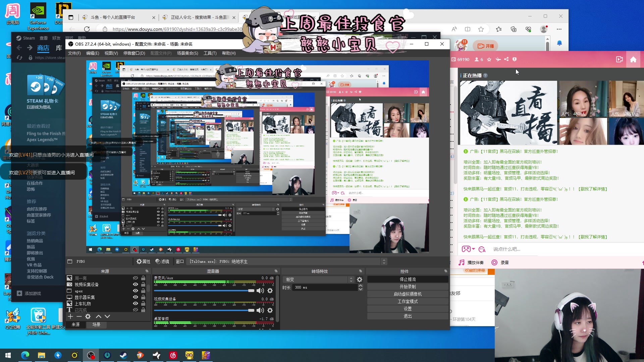This screenshot has width=644, height=362.
Task: Increase transition duration with the up stepper
Action: pos(360,286)
